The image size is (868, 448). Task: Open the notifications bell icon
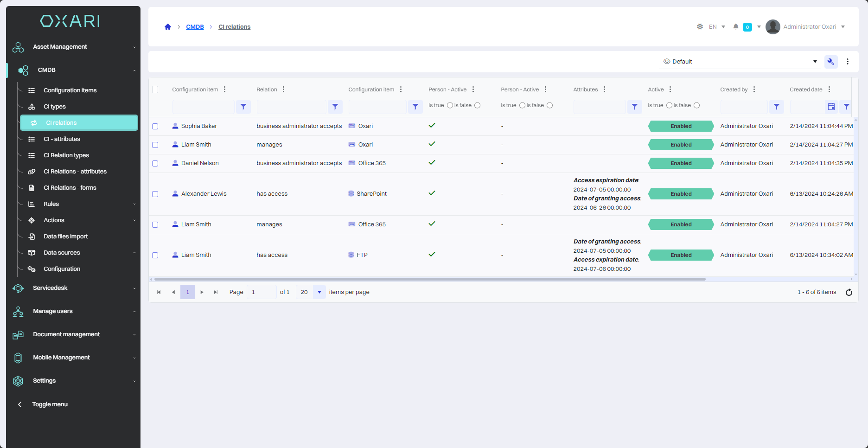[735, 27]
